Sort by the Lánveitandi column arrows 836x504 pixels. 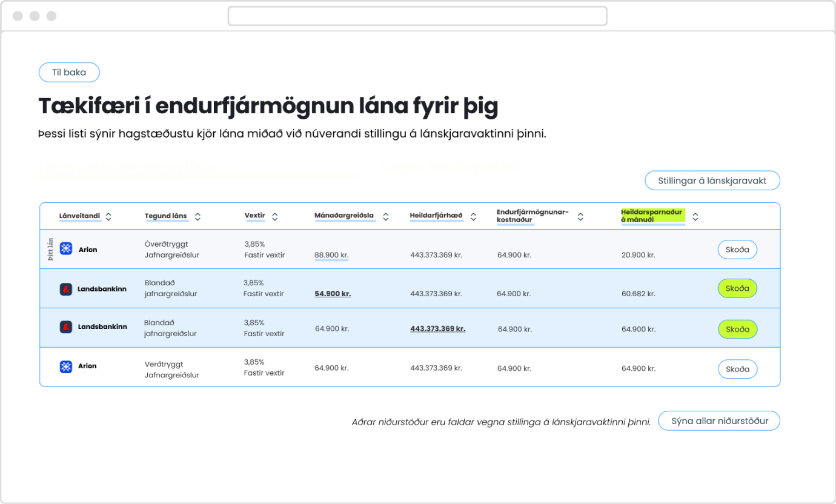click(108, 216)
